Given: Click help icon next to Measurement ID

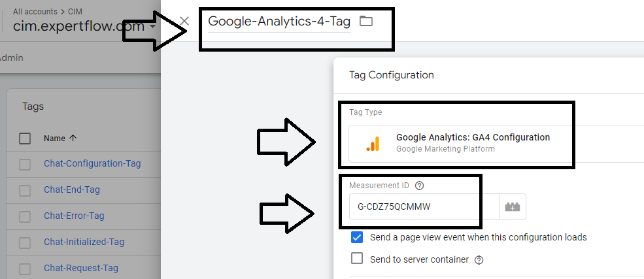Looking at the screenshot, I should point(420,186).
